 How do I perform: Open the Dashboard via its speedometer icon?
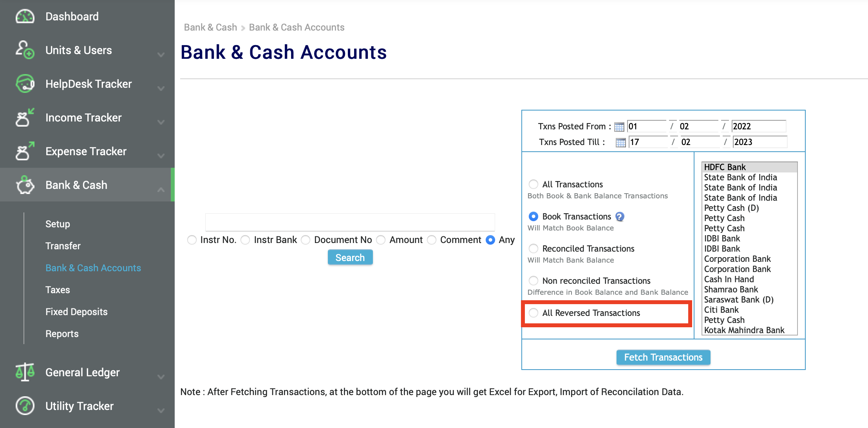tap(24, 16)
